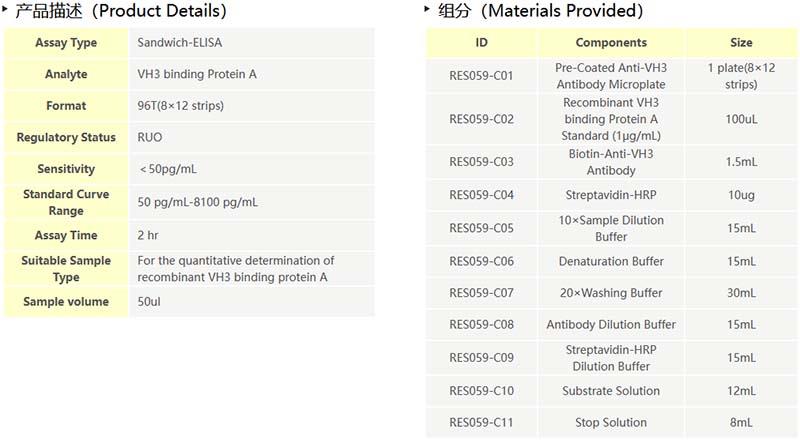Click the triangle beside Materials Provided heading
The width and height of the screenshot is (800, 440).
click(429, 9)
